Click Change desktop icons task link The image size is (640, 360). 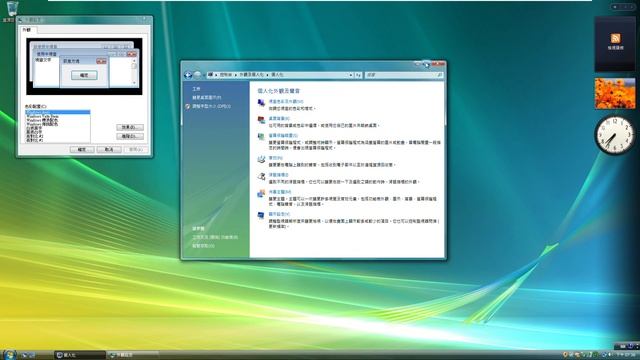(x=207, y=98)
